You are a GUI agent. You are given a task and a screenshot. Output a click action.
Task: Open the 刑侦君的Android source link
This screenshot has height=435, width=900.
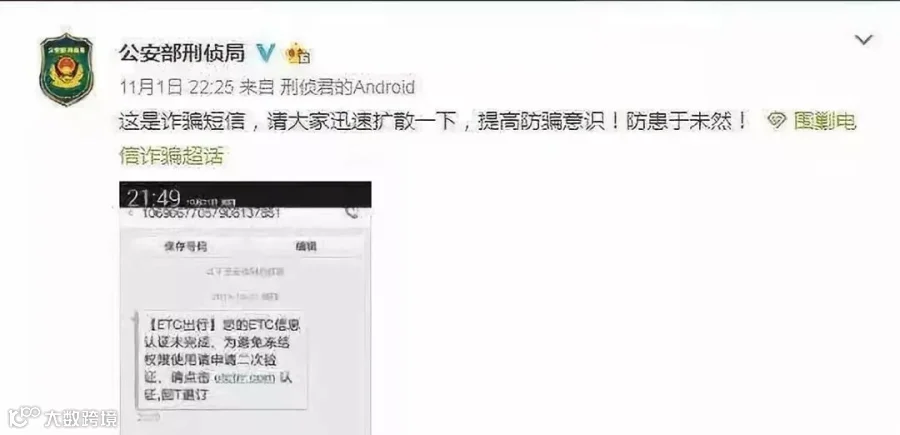point(347,87)
